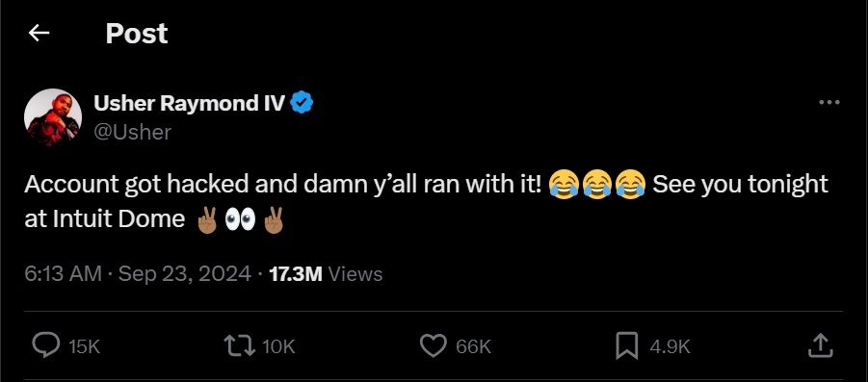Open Usher's profile picture
Screen dimensions: 868x382
coord(53,117)
